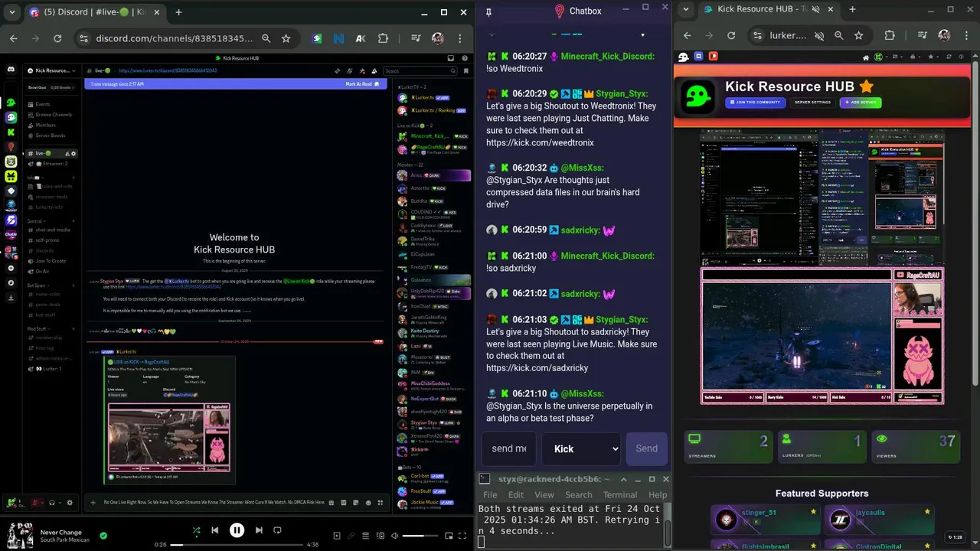The image size is (980, 551).
Task: Open channel threads icon in Discord header
Action: click(x=337, y=71)
